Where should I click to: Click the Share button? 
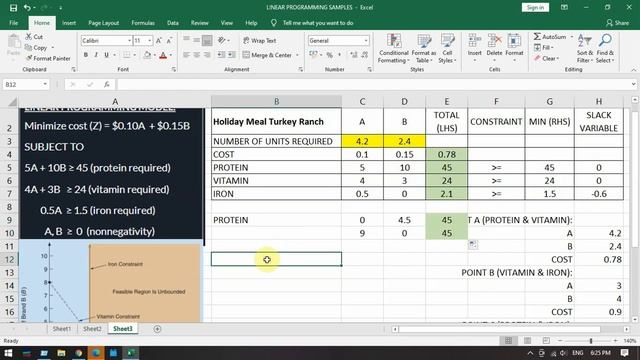(x=618, y=23)
